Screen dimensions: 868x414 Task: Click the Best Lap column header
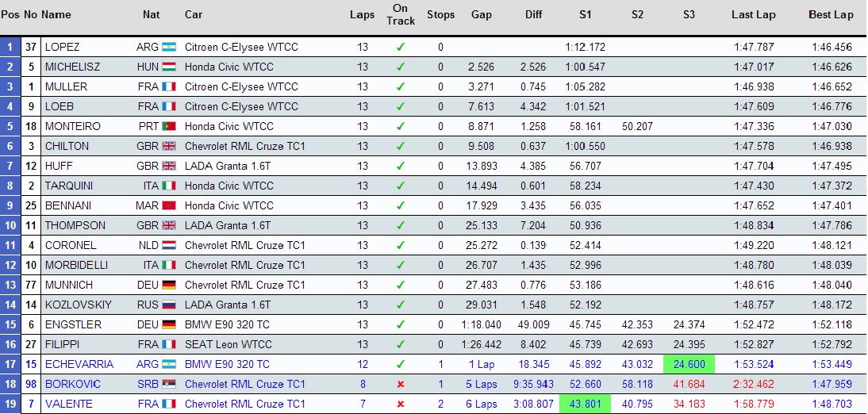click(831, 15)
